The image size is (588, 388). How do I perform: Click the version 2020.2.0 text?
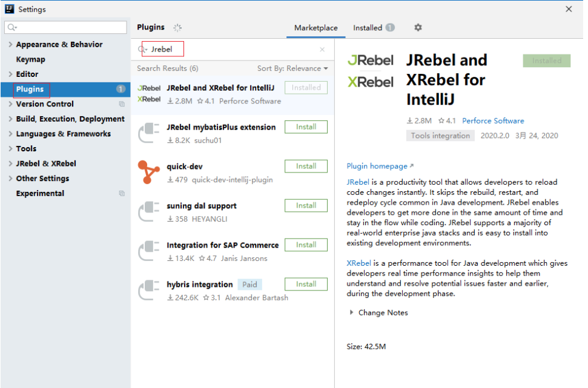(495, 136)
